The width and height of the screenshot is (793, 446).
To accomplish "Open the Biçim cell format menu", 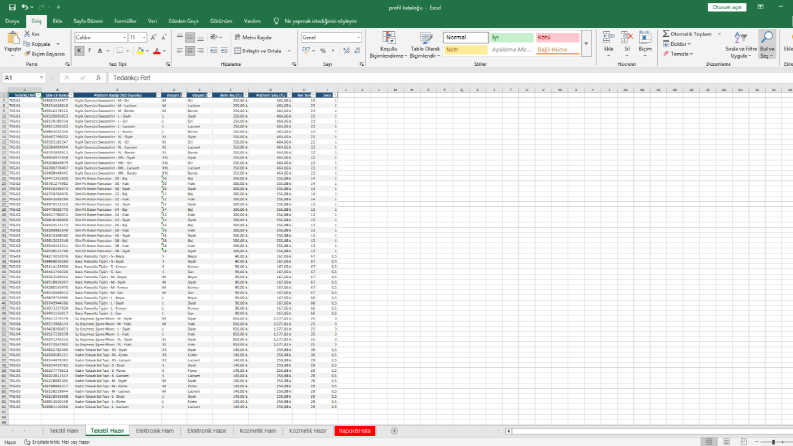I will tap(645, 43).
